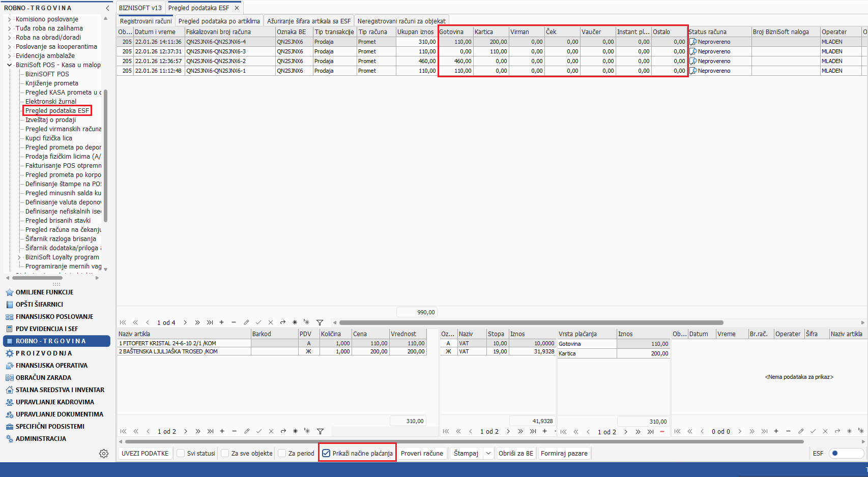
Task: Open the settings gear in the sidebar
Action: coord(104,454)
